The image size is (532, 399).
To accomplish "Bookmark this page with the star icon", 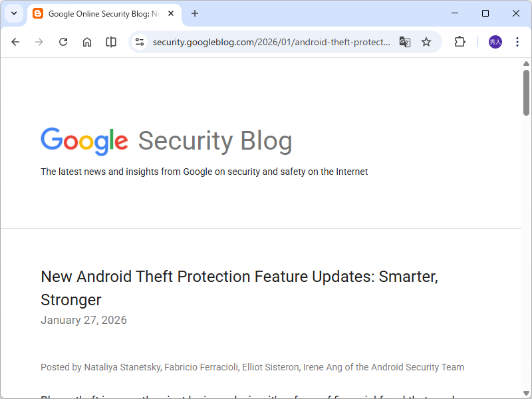I will (426, 41).
